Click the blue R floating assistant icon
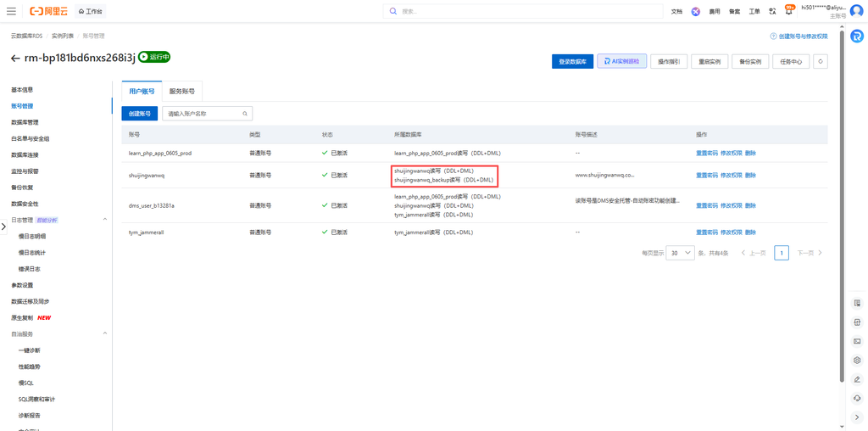Screen dimensions: 868x431 [857, 36]
